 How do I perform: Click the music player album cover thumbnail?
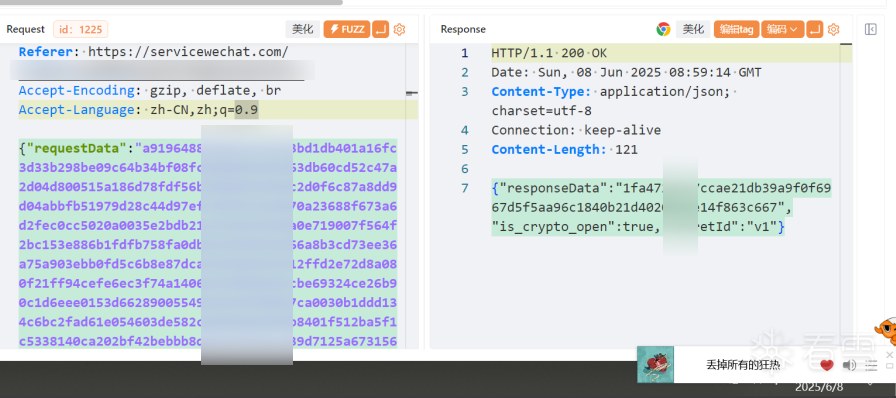(x=655, y=364)
